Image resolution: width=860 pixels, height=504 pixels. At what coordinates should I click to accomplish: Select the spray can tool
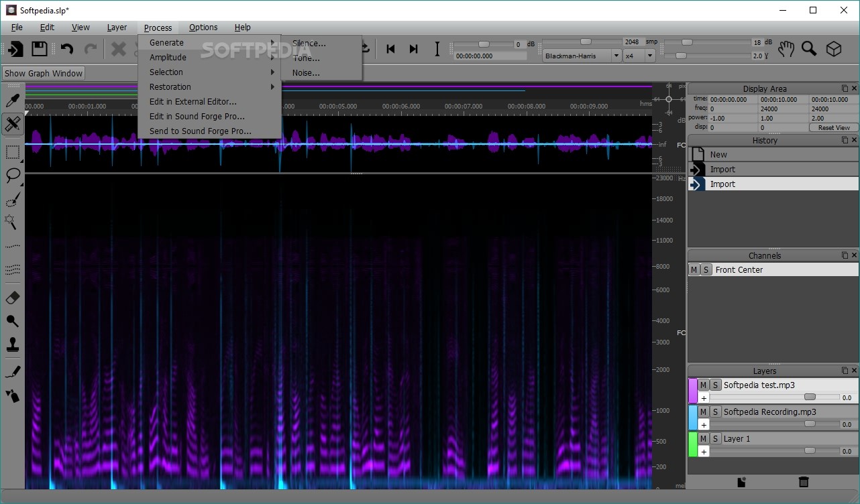(12, 395)
